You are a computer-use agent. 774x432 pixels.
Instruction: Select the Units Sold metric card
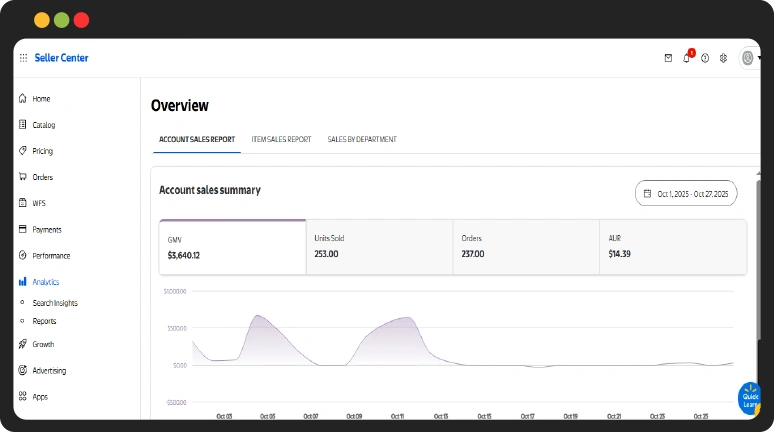[379, 247]
